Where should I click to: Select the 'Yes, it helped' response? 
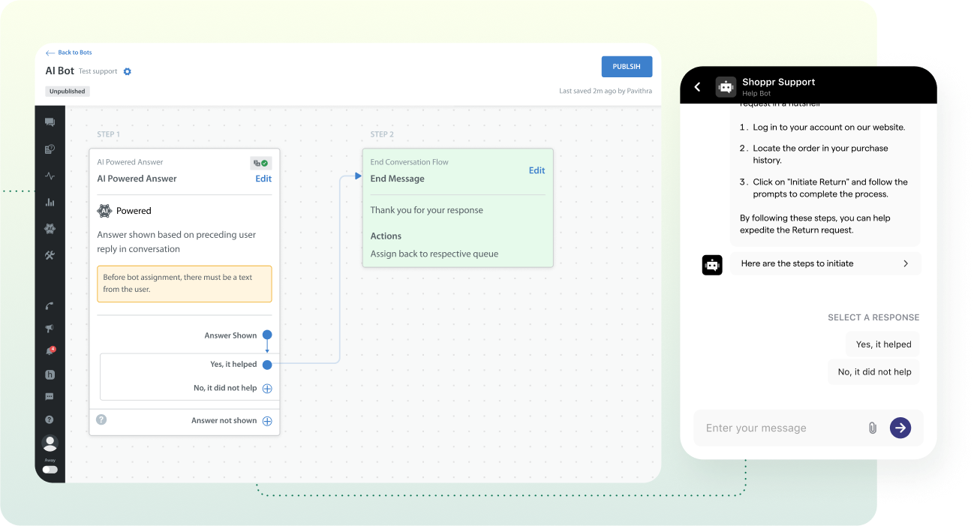(882, 344)
